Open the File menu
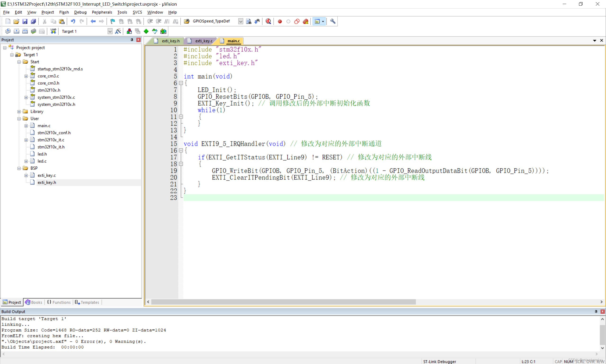The height and width of the screenshot is (364, 606). [x=6, y=12]
